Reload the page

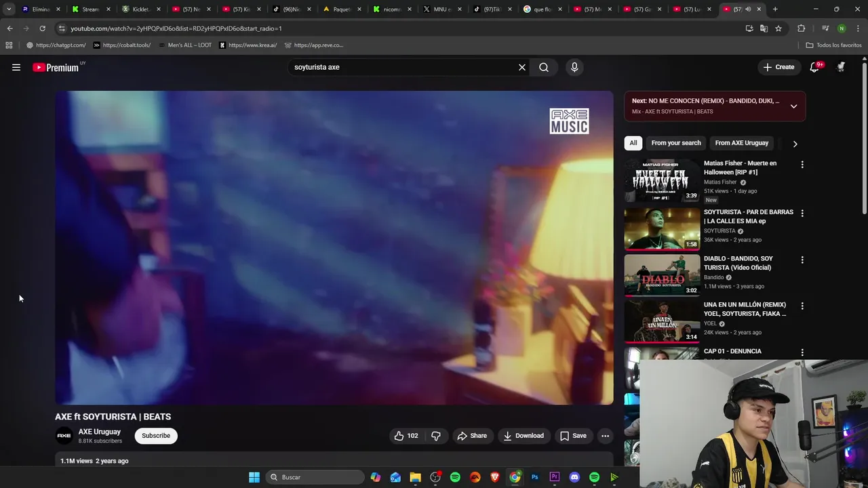[x=42, y=28]
